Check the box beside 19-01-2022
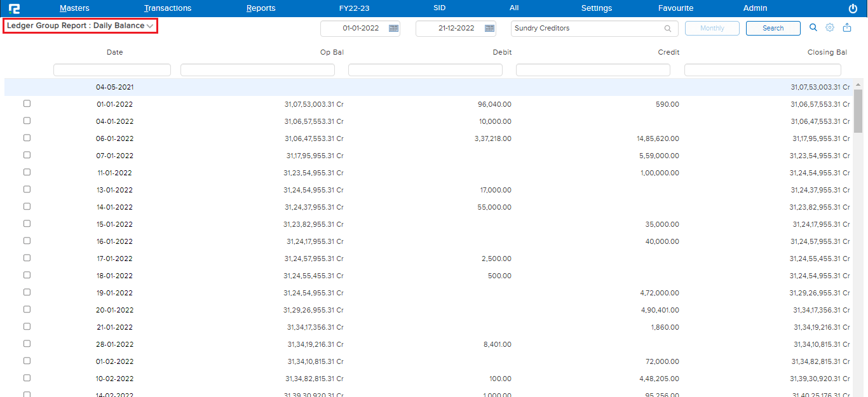Image resolution: width=868 pixels, height=397 pixels. (27, 292)
